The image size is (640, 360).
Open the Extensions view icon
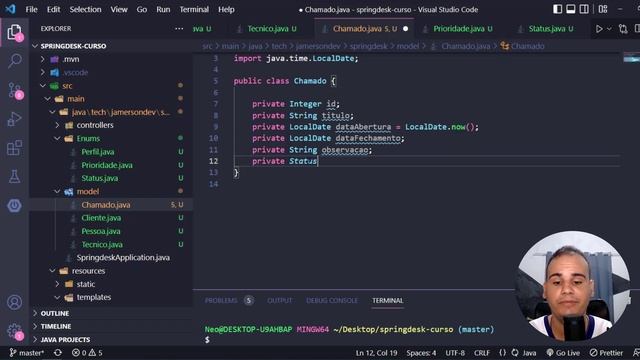[x=14, y=148]
